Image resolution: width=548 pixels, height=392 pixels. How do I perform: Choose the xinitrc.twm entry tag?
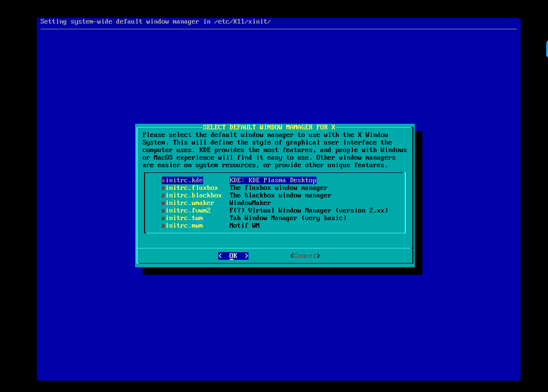(x=182, y=218)
